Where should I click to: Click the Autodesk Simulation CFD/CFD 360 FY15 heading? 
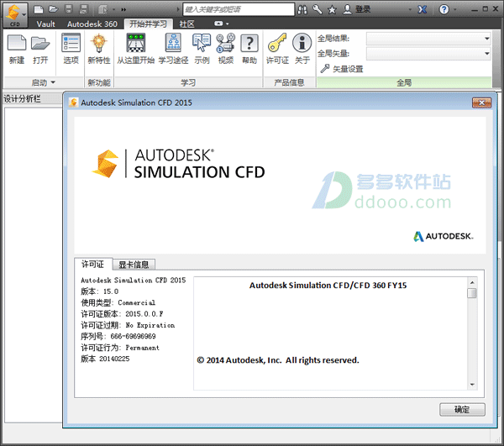(328, 286)
